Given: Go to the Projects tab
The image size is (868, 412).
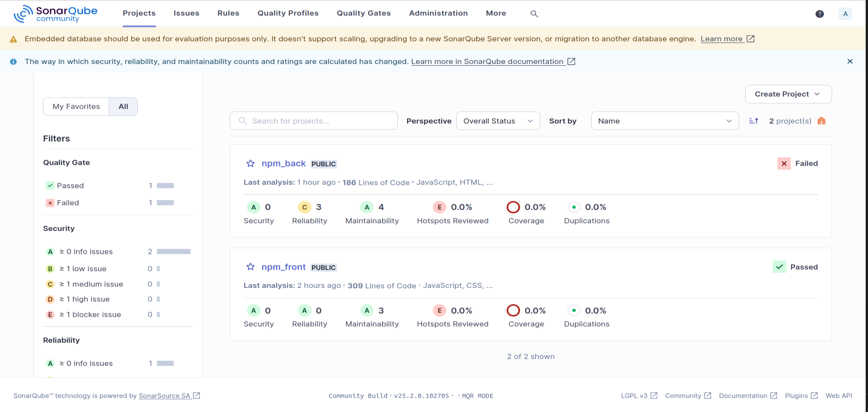Looking at the screenshot, I should pyautogui.click(x=139, y=14).
